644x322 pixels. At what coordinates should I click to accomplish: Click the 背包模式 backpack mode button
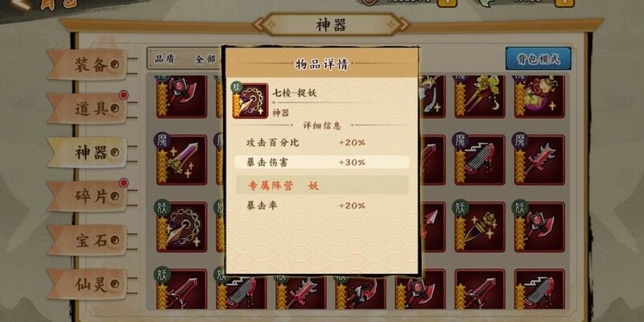tap(538, 58)
